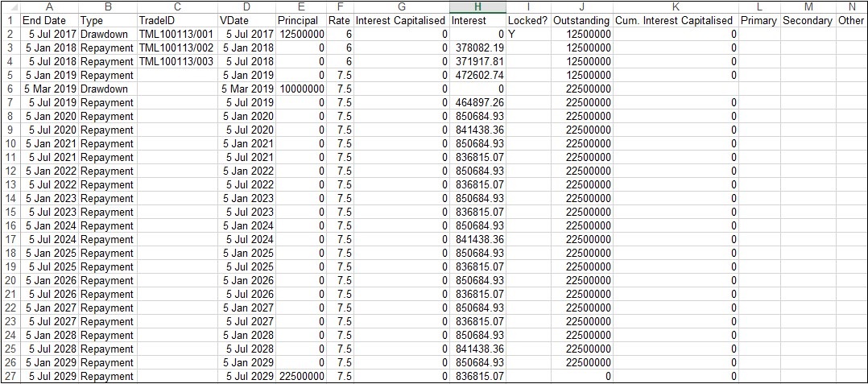868x384 pixels.
Task: Click the 371917.81 Interest cell
Action: [477, 61]
